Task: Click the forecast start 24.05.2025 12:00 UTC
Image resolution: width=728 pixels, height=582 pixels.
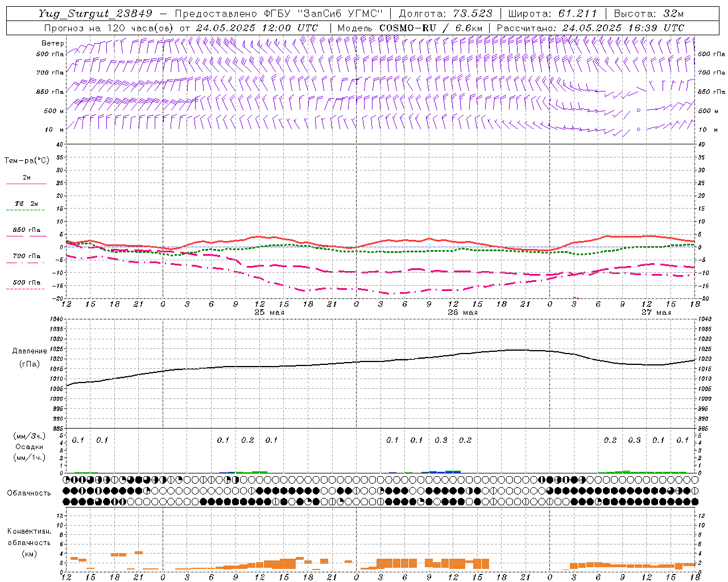Action: click(x=257, y=28)
